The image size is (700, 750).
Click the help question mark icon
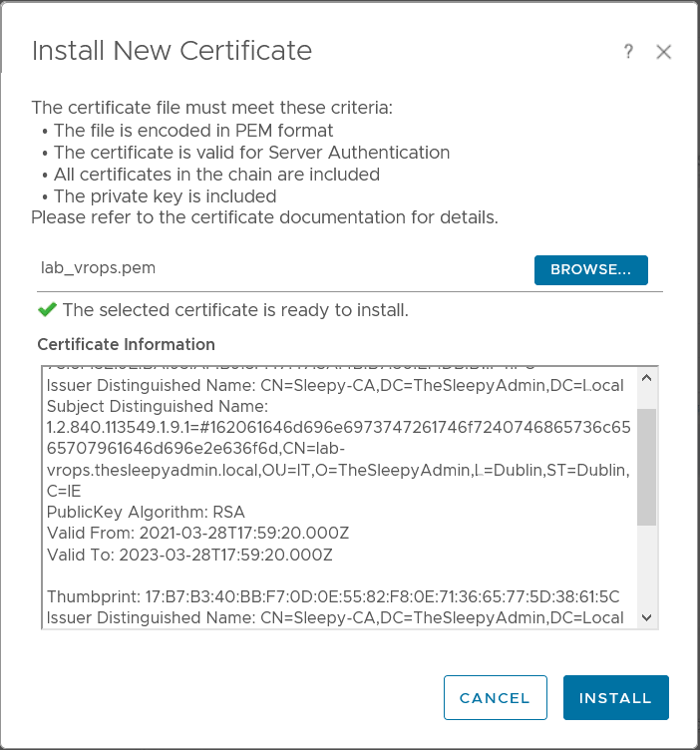click(x=628, y=52)
